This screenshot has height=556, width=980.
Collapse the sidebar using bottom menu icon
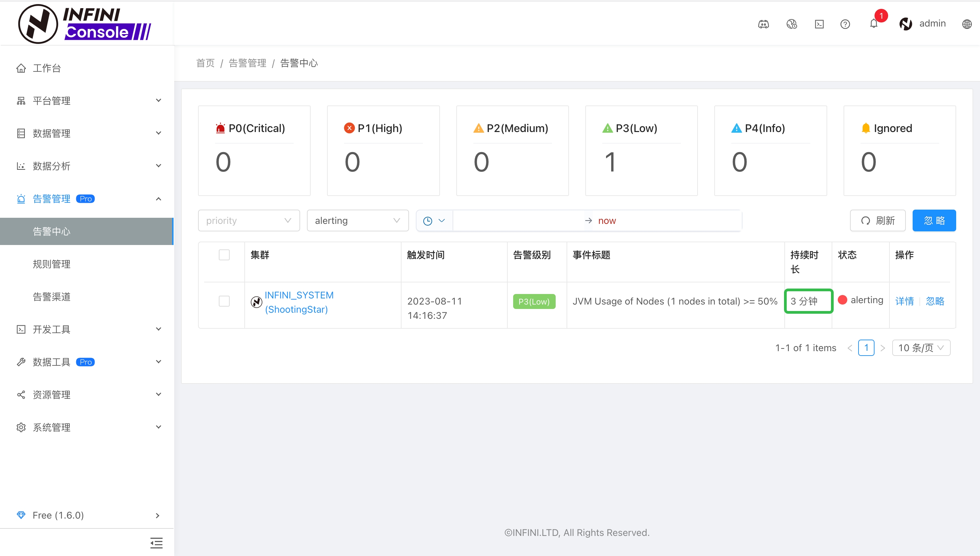(x=156, y=543)
